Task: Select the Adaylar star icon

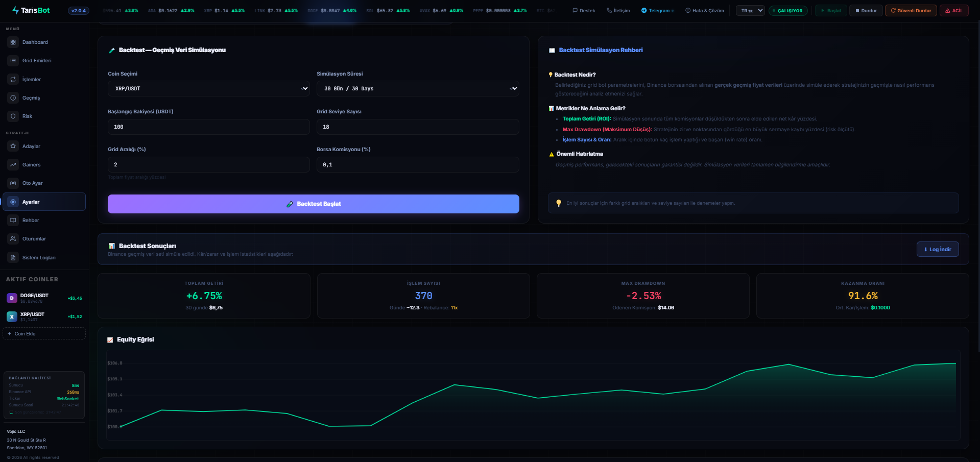Action: point(13,147)
